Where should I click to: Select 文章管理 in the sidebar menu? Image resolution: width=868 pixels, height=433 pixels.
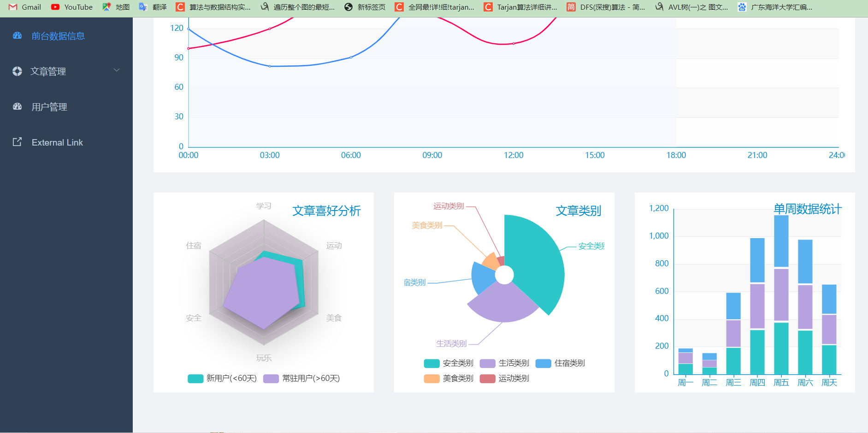coord(66,71)
